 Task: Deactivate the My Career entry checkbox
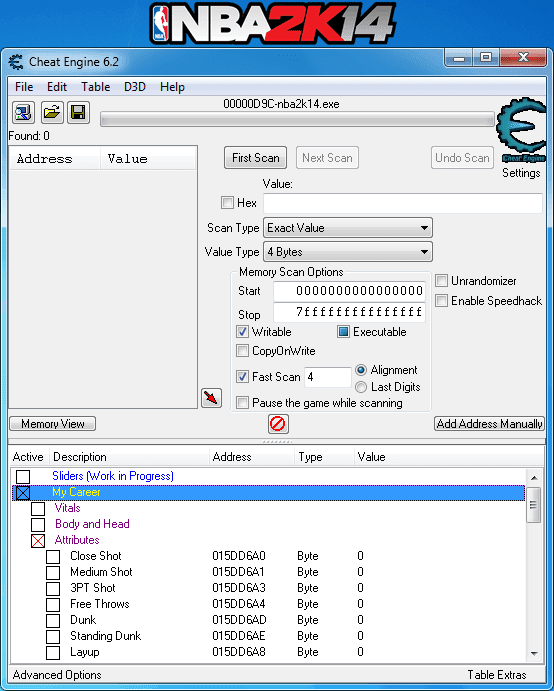(x=23, y=492)
